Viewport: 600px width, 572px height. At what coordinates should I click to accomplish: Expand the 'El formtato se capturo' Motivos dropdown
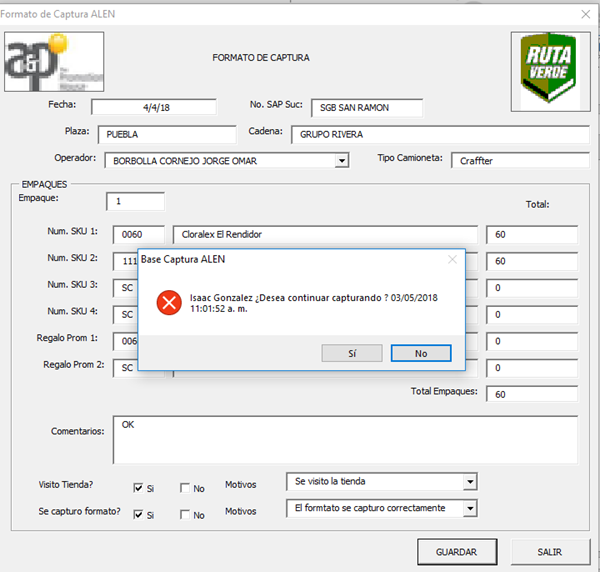469,509
